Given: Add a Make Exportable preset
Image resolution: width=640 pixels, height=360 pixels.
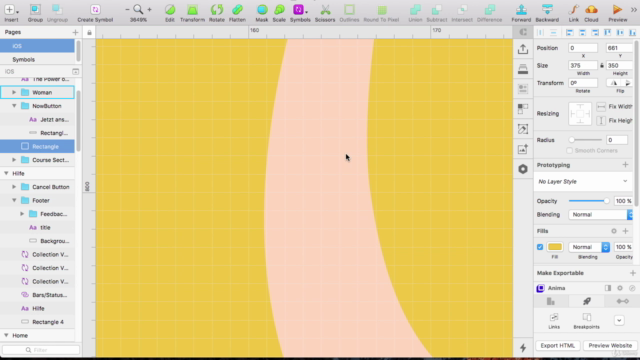Looking at the screenshot, I should pos(633,273).
